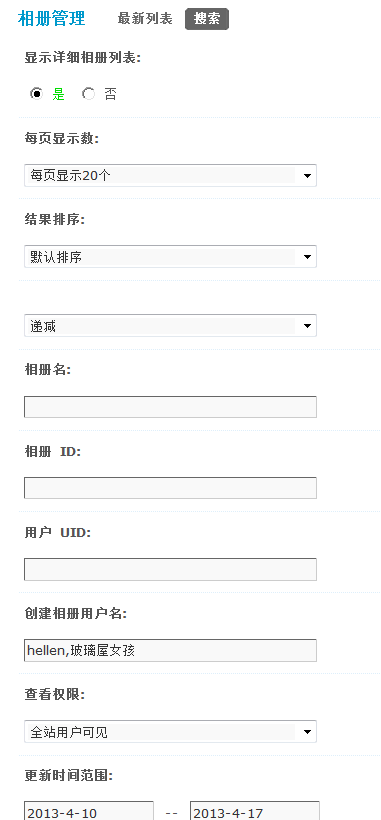Open the 递减 order dropdown

click(x=170, y=326)
